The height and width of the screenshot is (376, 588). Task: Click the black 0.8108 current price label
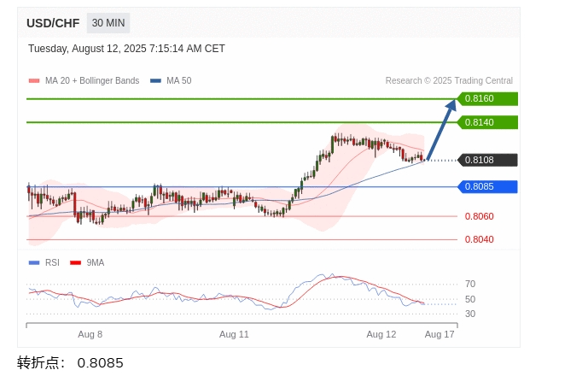487,160
